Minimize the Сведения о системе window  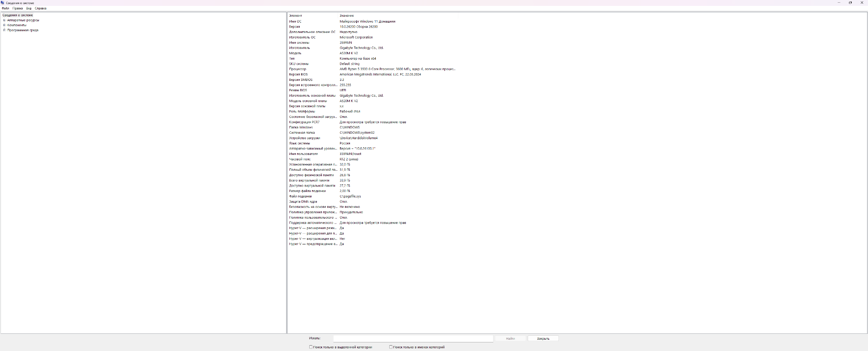click(x=839, y=3)
